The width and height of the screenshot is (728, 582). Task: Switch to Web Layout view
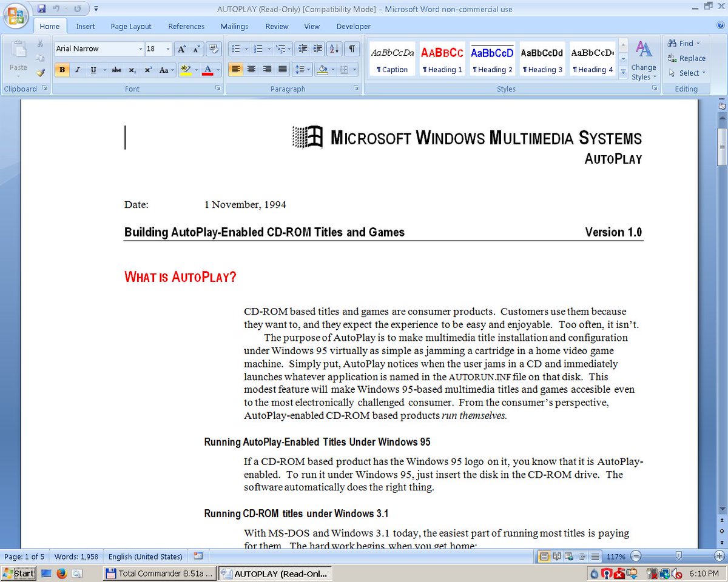[568, 556]
